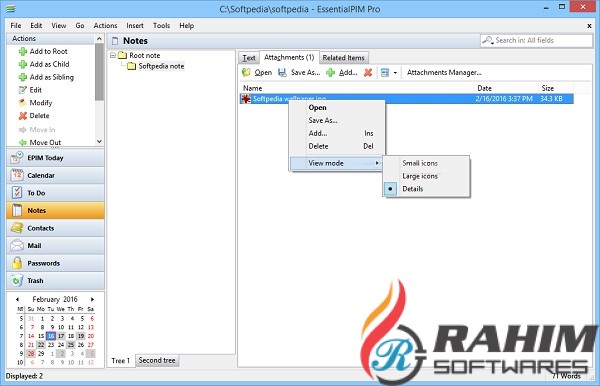The height and width of the screenshot is (386, 600).
Task: Click the Search in All fields box
Action: coord(536,40)
